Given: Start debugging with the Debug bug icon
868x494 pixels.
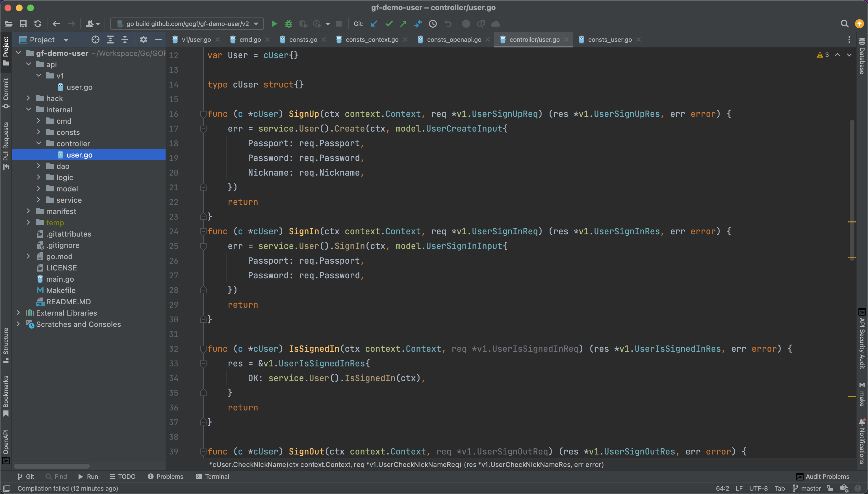Looking at the screenshot, I should click(289, 24).
